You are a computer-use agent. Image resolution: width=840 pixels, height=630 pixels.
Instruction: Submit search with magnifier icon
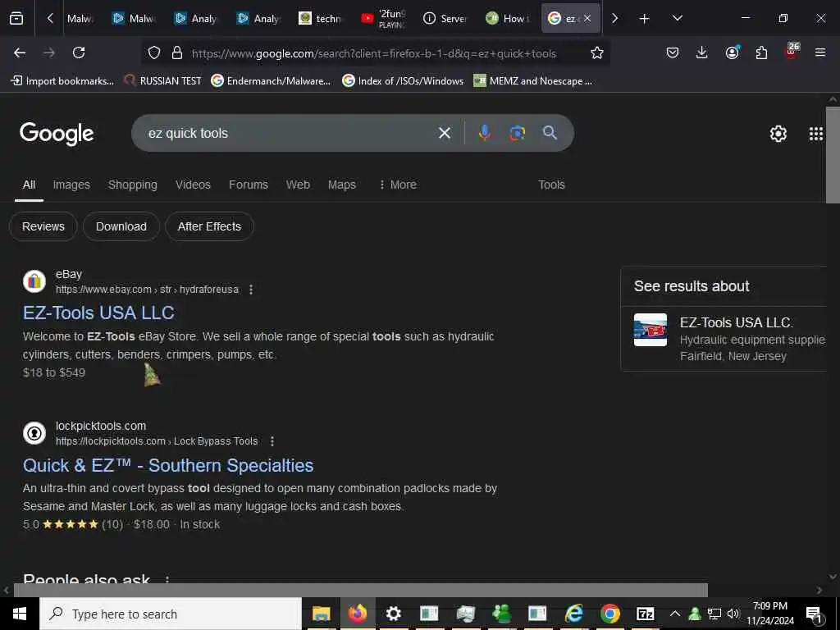tap(550, 133)
